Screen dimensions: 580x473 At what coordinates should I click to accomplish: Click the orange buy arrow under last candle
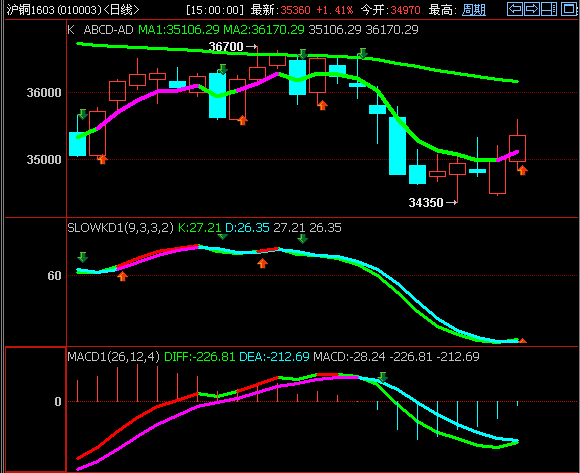click(x=522, y=170)
